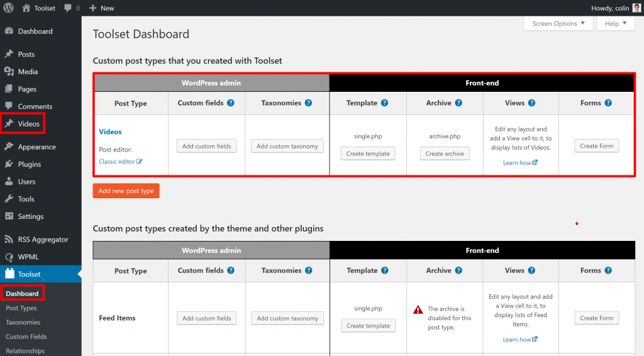Open the Post Types submenu item
This screenshot has height=356, width=644.
tap(21, 308)
